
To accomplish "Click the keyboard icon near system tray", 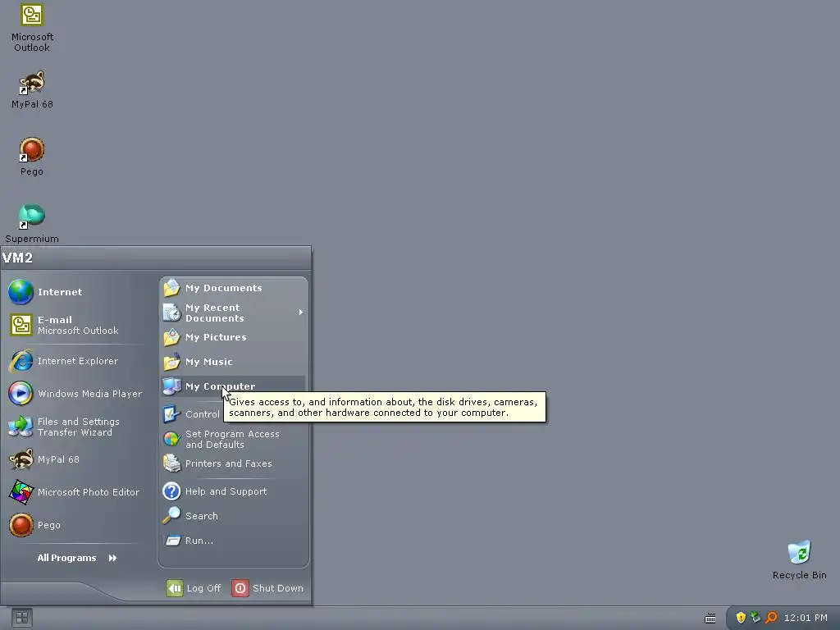I will tap(710, 619).
